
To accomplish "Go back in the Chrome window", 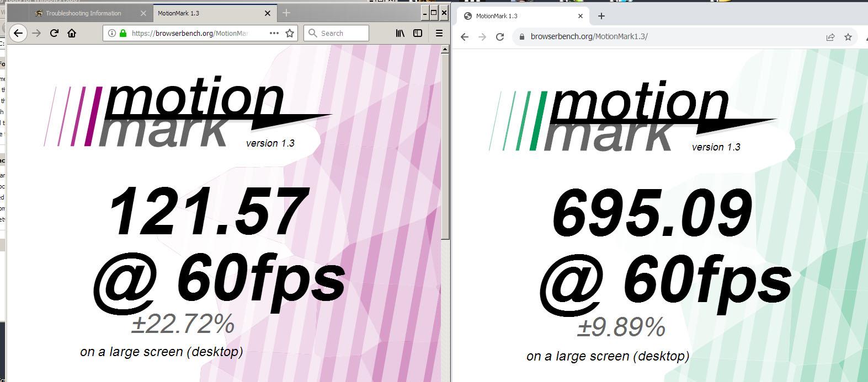I will (x=465, y=37).
